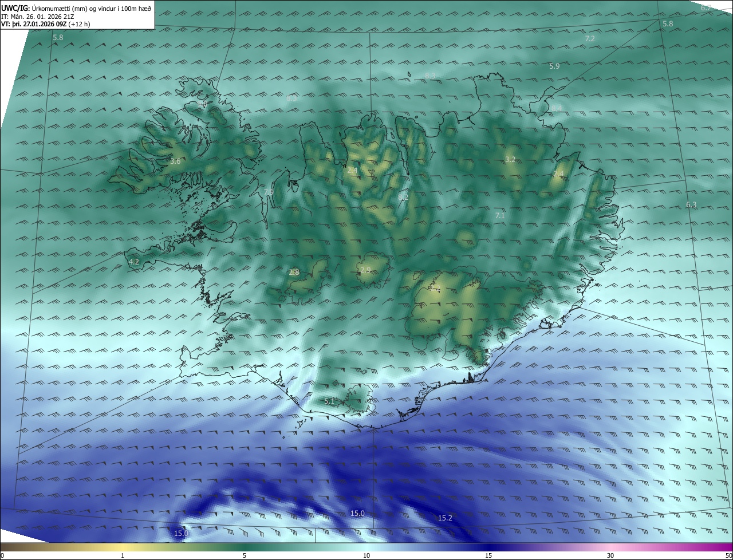Click the 15 tick on the color scale
Image resolution: width=733 pixels, height=560 pixels.
point(488,555)
